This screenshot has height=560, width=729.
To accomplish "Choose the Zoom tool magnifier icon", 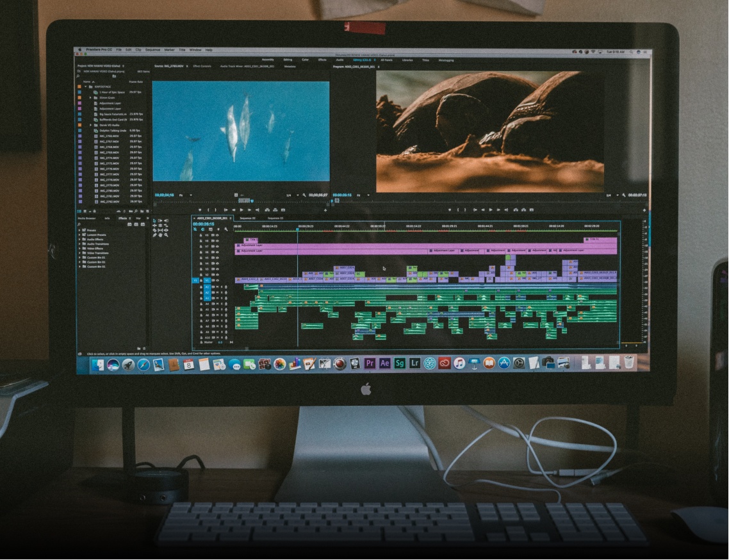I will (x=167, y=235).
